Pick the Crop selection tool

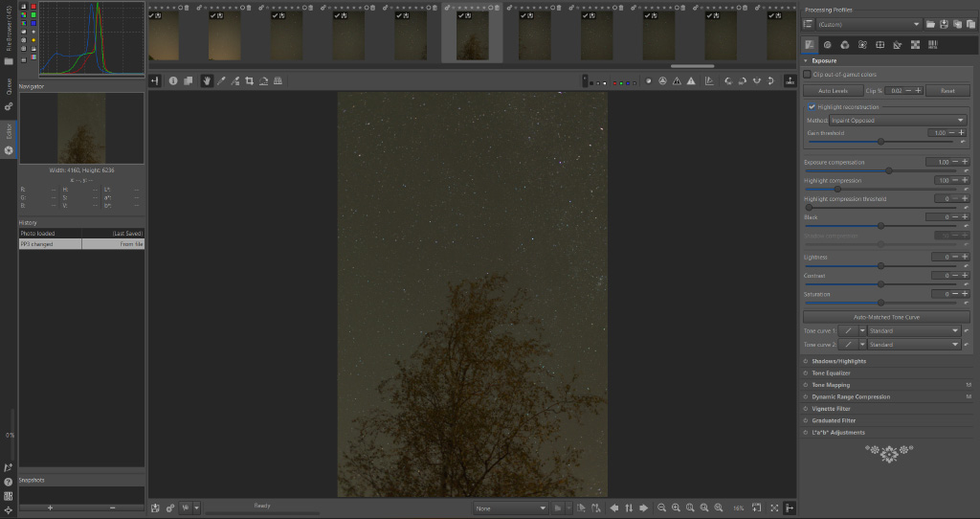tap(249, 81)
